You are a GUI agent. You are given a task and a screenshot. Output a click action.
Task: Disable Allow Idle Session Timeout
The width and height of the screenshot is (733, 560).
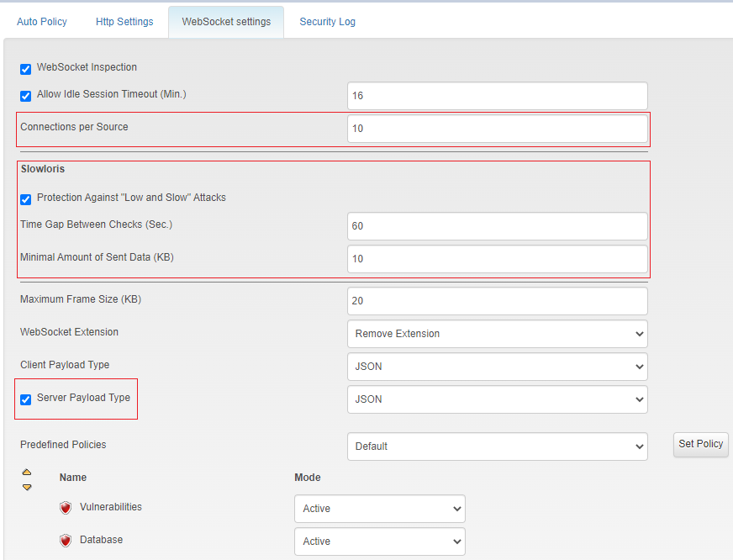pos(25,96)
